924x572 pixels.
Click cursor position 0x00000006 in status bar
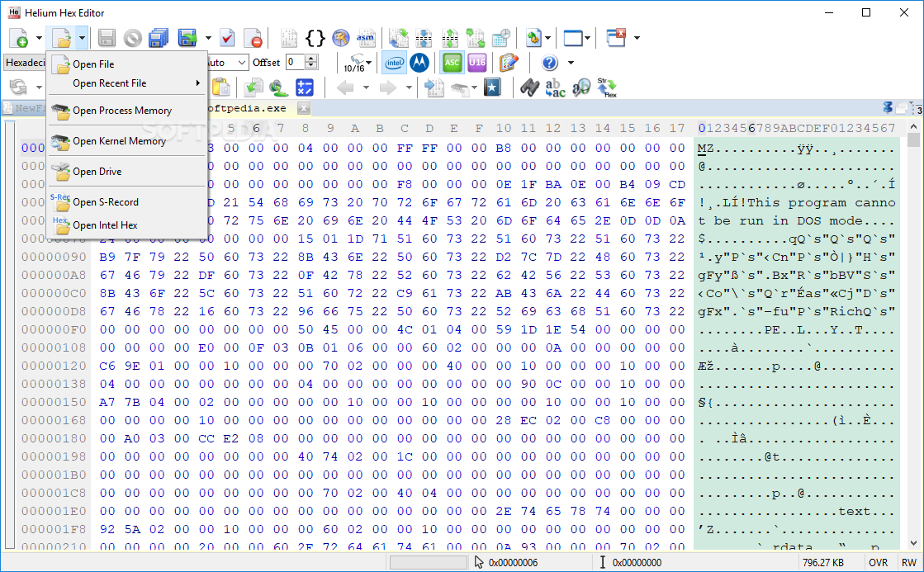point(514,563)
